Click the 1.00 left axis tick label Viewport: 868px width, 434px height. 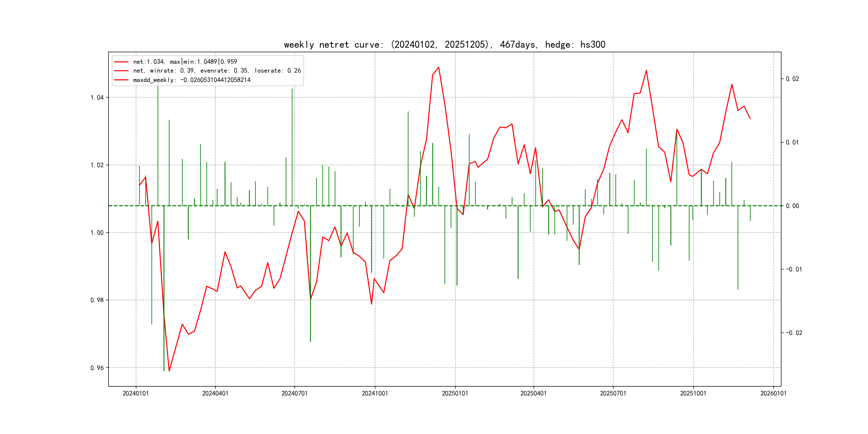pyautogui.click(x=97, y=233)
